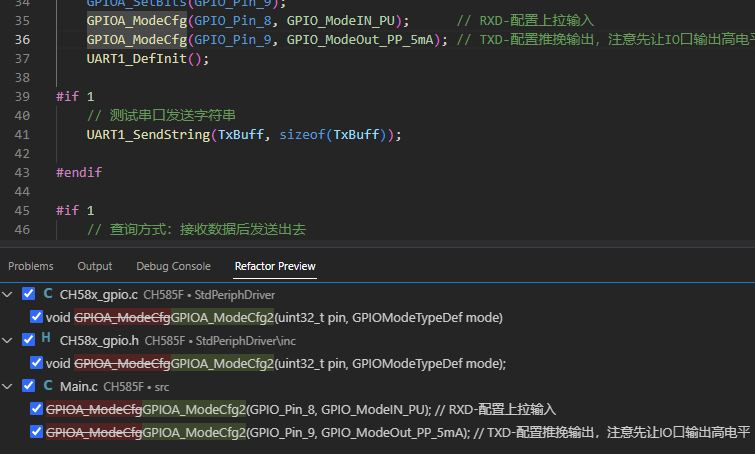The width and height of the screenshot is (755, 454).
Task: Click highlighted GPIOA_ModeCfg on line 36
Action: (137, 39)
